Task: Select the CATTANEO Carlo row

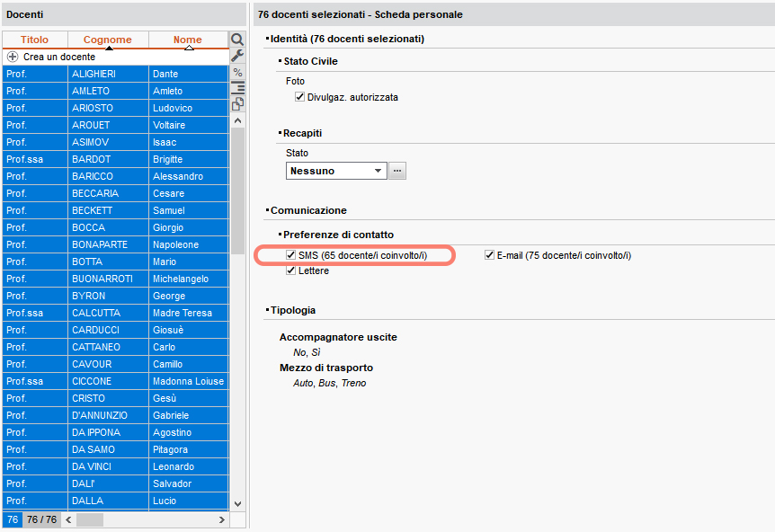Action: point(116,347)
